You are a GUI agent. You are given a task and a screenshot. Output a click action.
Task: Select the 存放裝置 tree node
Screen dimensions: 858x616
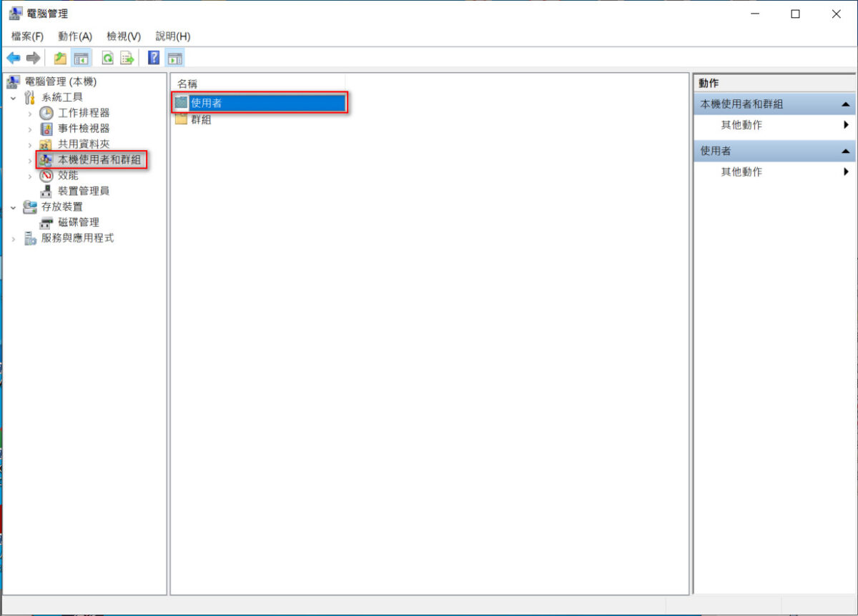(x=62, y=207)
